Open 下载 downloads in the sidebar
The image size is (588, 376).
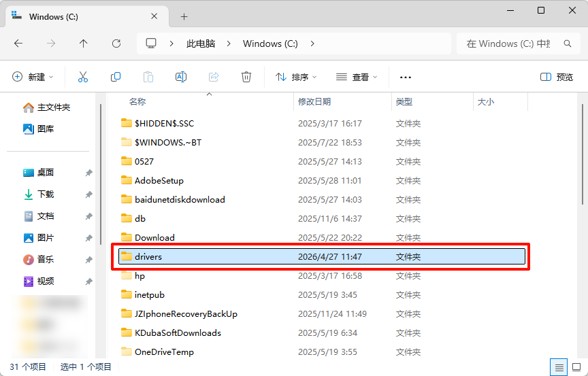coord(39,194)
